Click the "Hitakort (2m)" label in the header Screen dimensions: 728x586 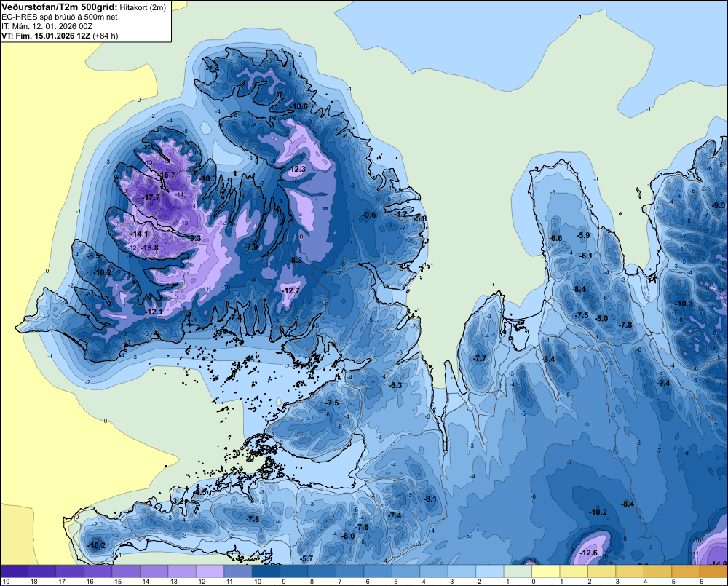pyautogui.click(x=143, y=7)
